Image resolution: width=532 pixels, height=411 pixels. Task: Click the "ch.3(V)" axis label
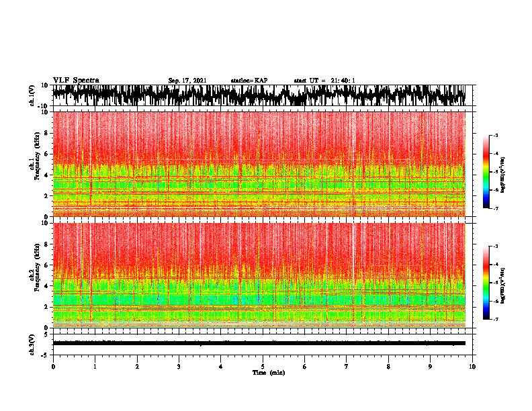33,345
